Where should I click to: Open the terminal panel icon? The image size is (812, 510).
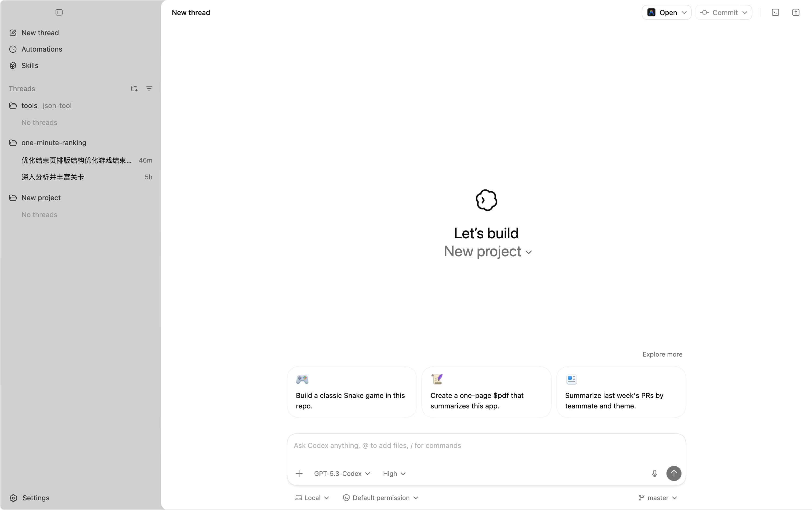click(775, 12)
